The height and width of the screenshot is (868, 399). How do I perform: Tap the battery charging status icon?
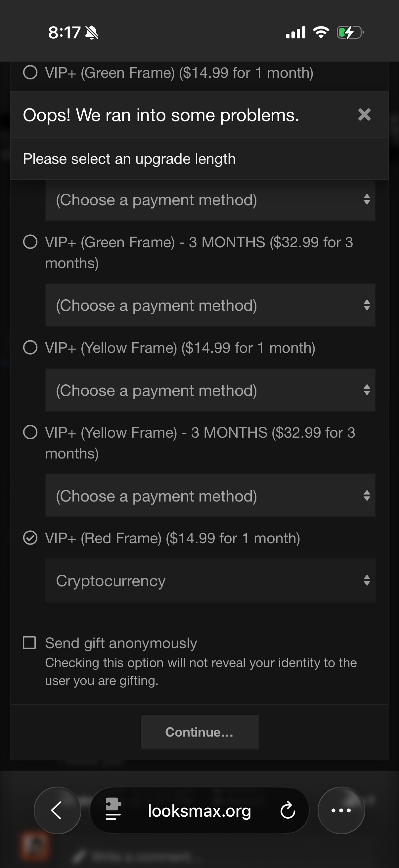pyautogui.click(x=350, y=33)
